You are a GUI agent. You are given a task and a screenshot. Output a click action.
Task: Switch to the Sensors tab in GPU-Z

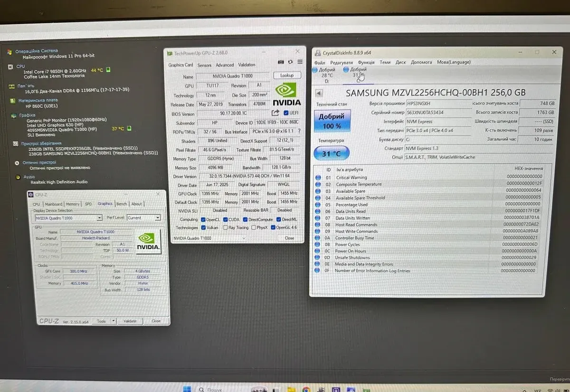[204, 65]
